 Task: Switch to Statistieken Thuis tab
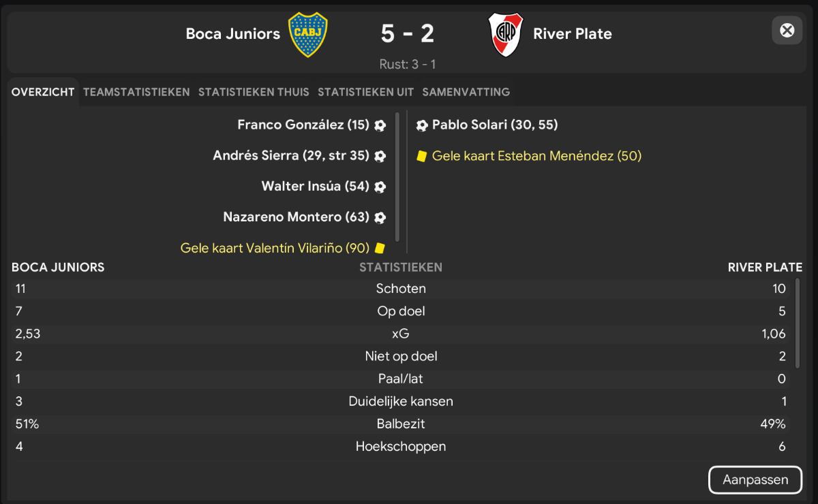[x=254, y=92]
